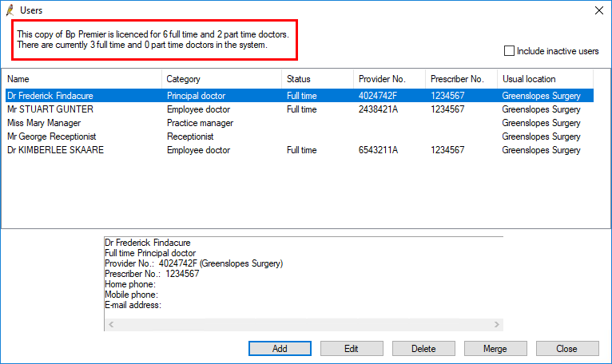This screenshot has width=612, height=364.
Task: Select the Dr KIMBERLEE SKAARE row
Action: (x=300, y=150)
